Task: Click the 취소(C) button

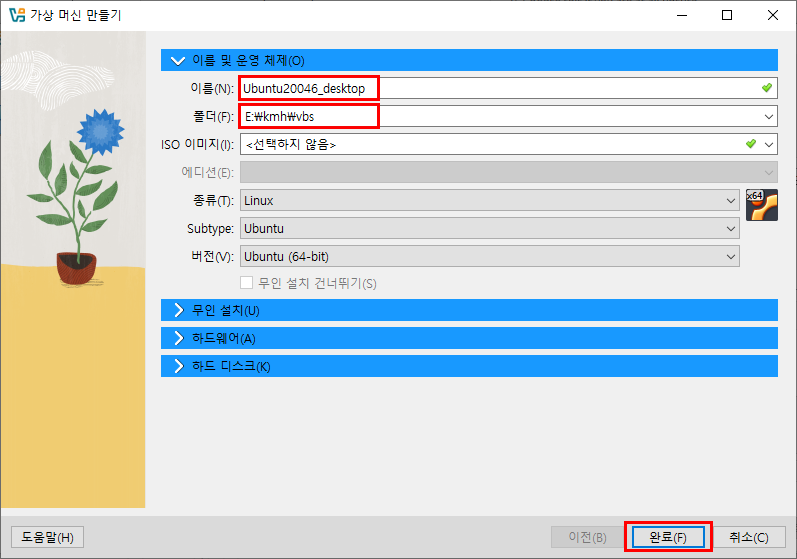Action: [x=749, y=537]
